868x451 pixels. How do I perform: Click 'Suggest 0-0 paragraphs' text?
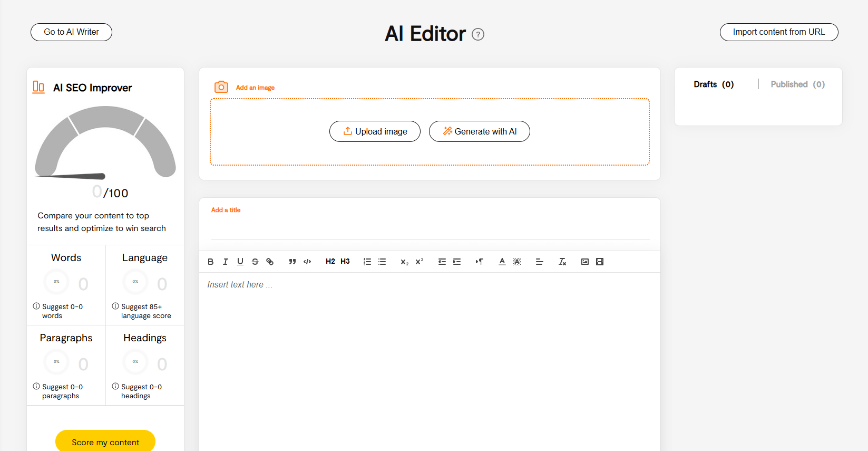click(62, 391)
